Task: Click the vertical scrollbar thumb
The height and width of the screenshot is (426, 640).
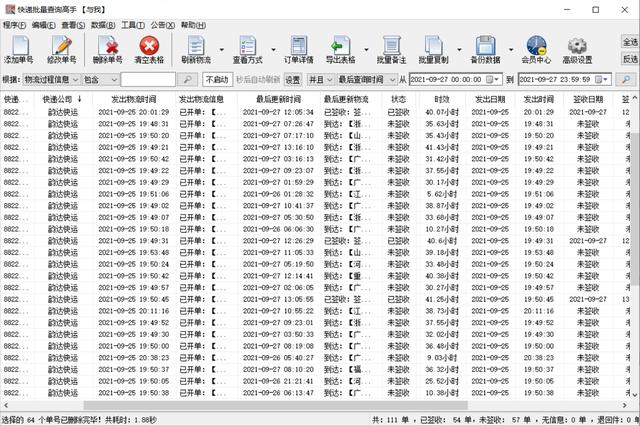Action: (635, 208)
